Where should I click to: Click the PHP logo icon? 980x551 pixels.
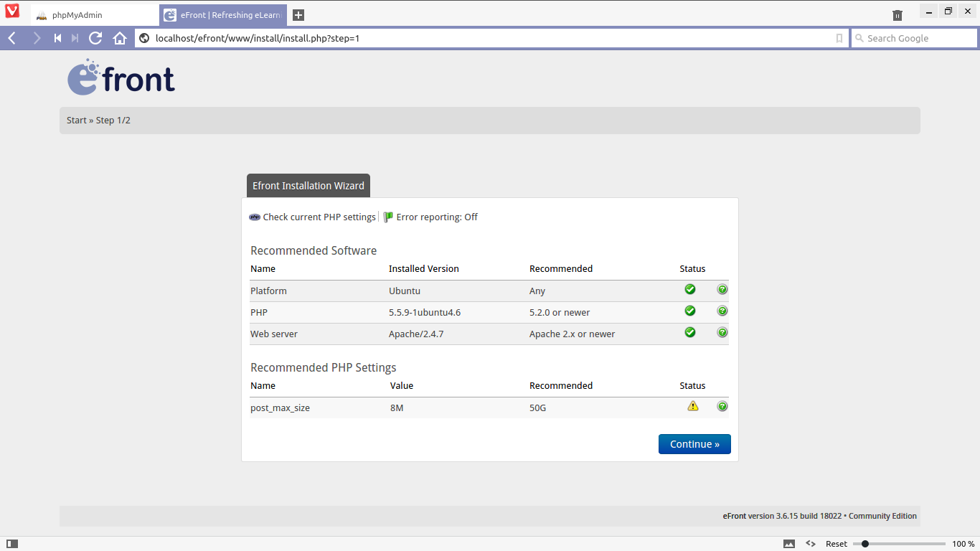click(255, 217)
